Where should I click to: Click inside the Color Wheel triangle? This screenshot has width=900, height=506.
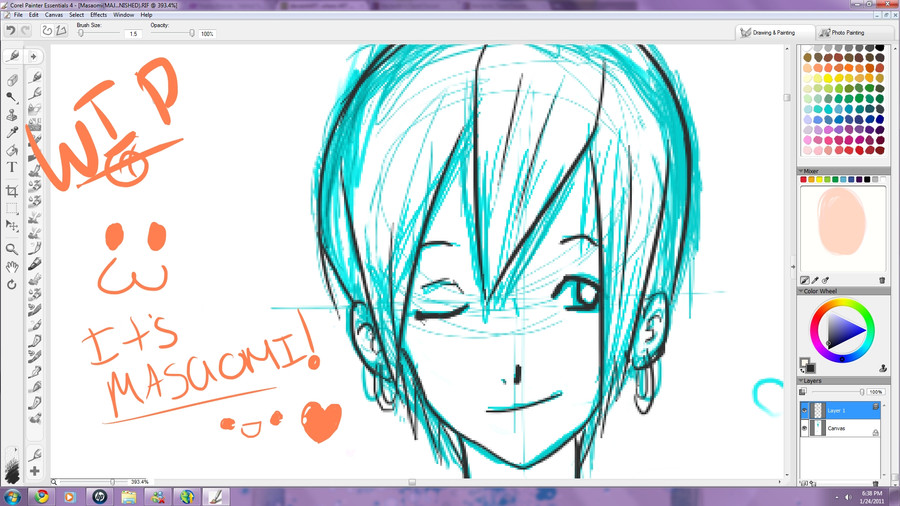point(843,330)
